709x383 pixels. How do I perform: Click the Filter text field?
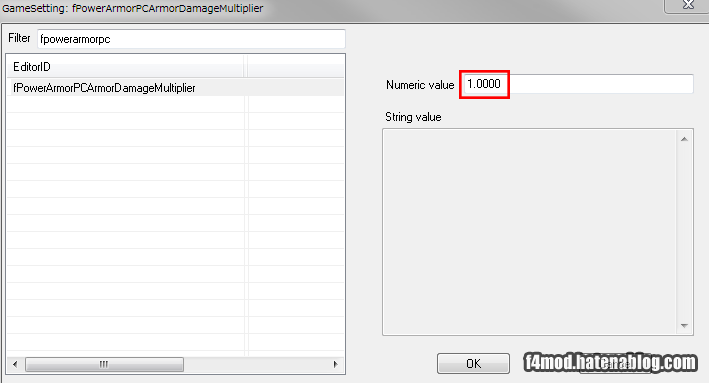(191, 39)
